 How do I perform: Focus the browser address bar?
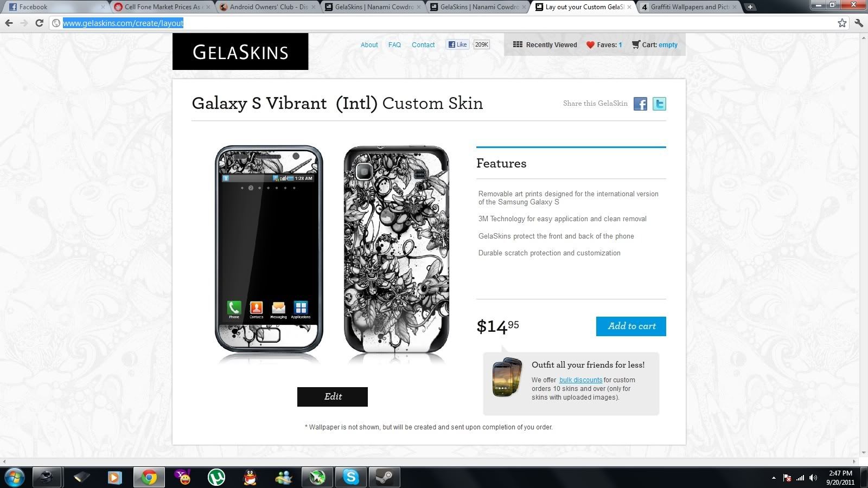click(x=445, y=23)
